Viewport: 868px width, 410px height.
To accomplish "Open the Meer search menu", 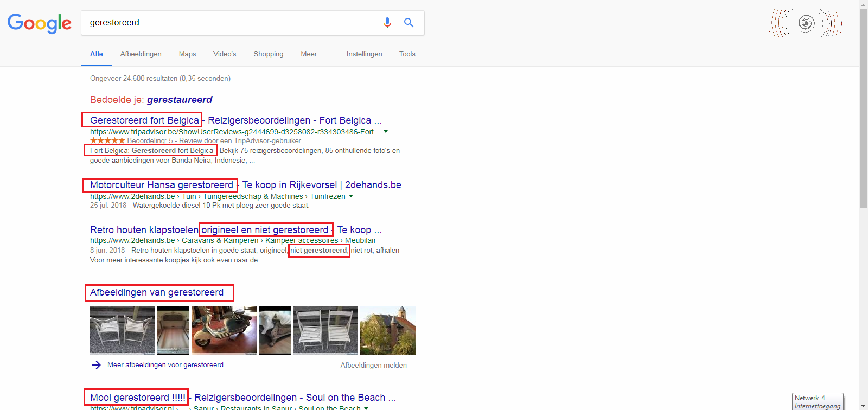I will [309, 54].
